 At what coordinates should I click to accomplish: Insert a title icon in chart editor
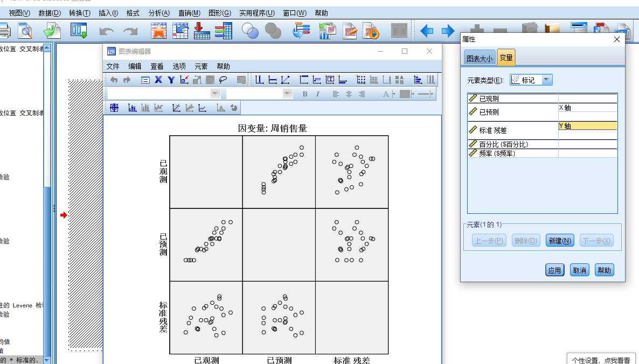point(304,80)
